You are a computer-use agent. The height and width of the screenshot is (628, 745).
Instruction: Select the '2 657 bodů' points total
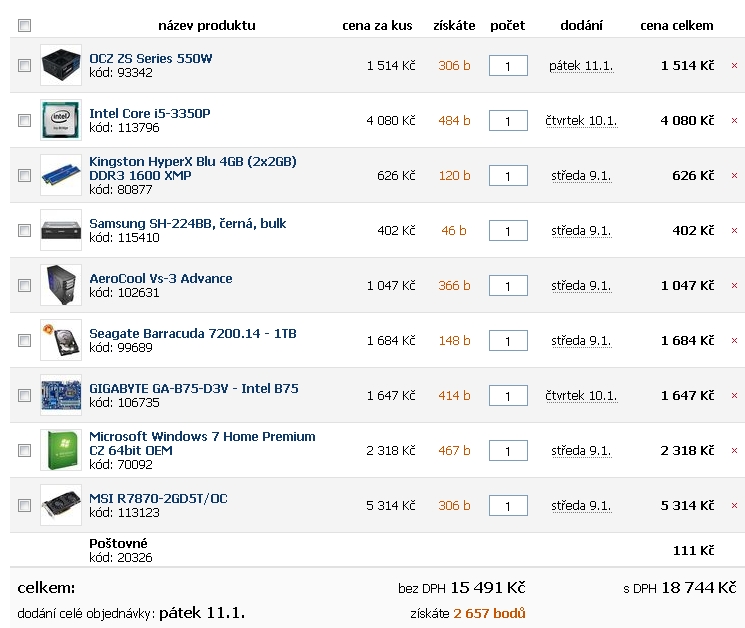tap(489, 613)
